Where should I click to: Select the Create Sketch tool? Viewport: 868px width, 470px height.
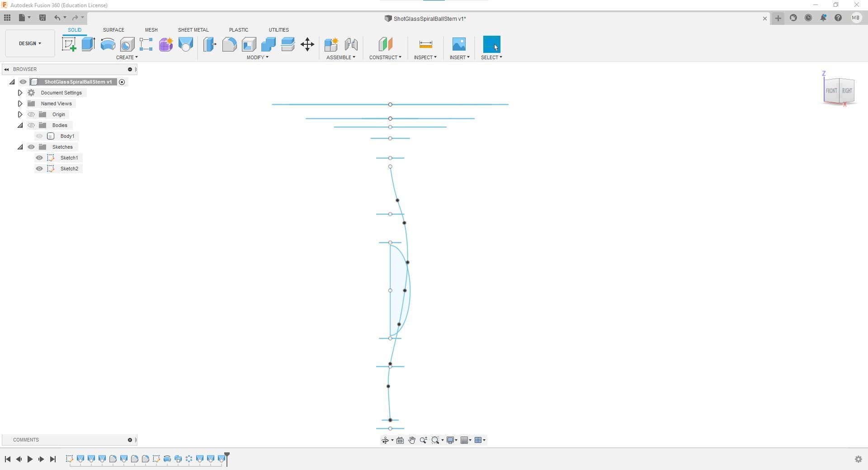pos(69,44)
